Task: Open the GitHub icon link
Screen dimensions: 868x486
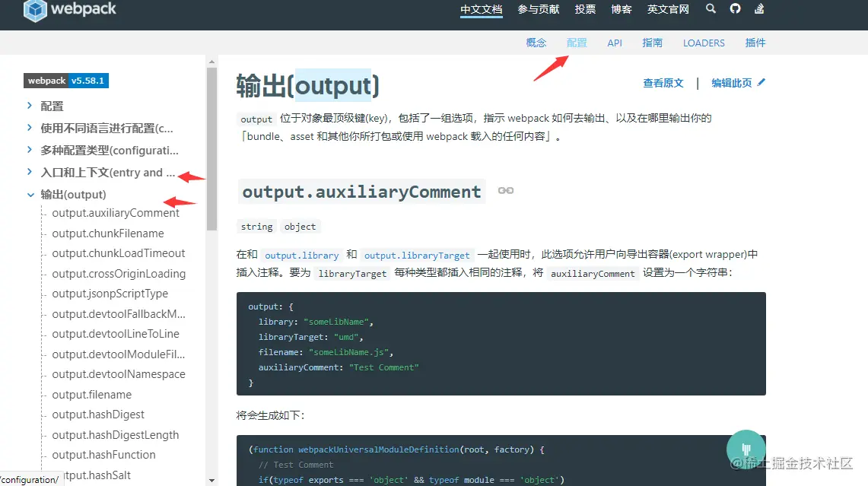Action: (x=735, y=9)
